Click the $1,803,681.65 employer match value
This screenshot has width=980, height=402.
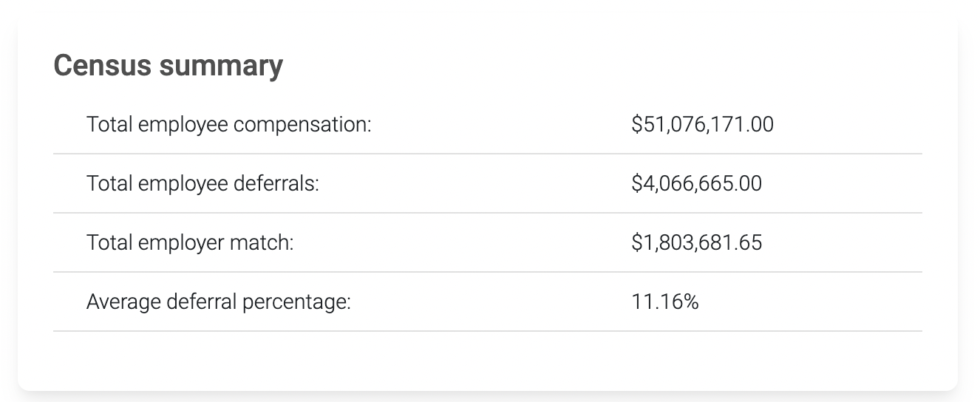pos(696,242)
